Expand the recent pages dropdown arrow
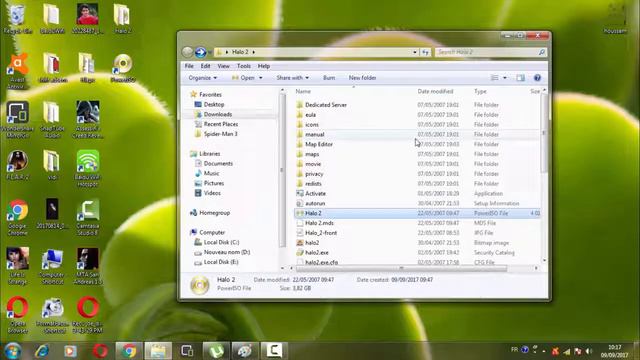 [210, 52]
